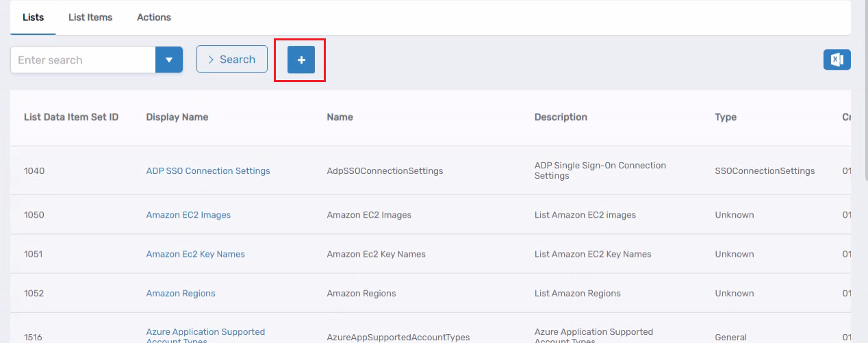Click the General type cell
The image size is (868, 343).
click(730, 337)
